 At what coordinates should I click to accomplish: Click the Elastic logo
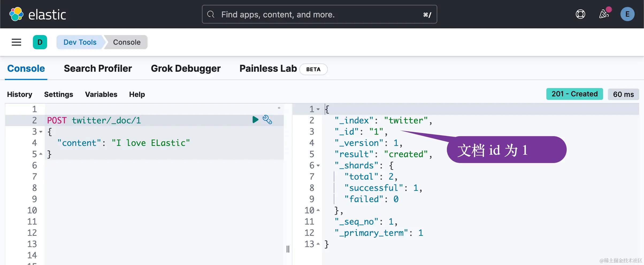[38, 14]
